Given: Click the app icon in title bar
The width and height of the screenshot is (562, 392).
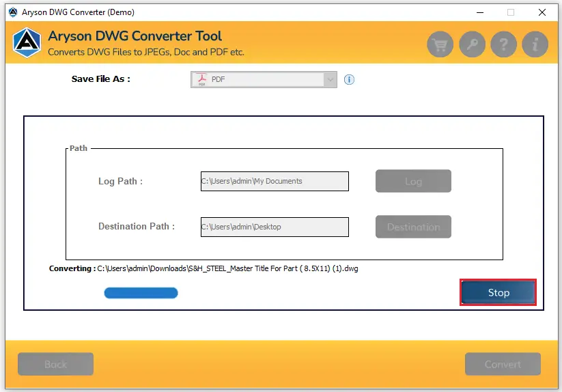Looking at the screenshot, I should [13, 12].
